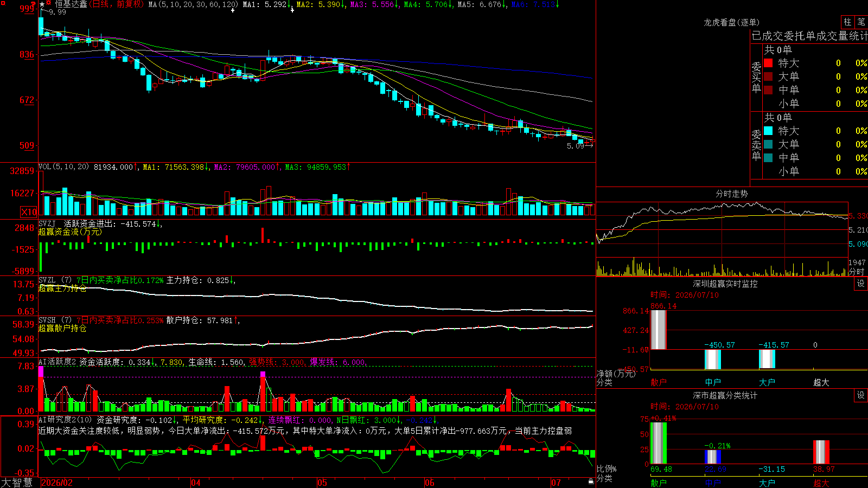
Task: Click the 中户 bar showing -450.57
Action: tap(712, 359)
